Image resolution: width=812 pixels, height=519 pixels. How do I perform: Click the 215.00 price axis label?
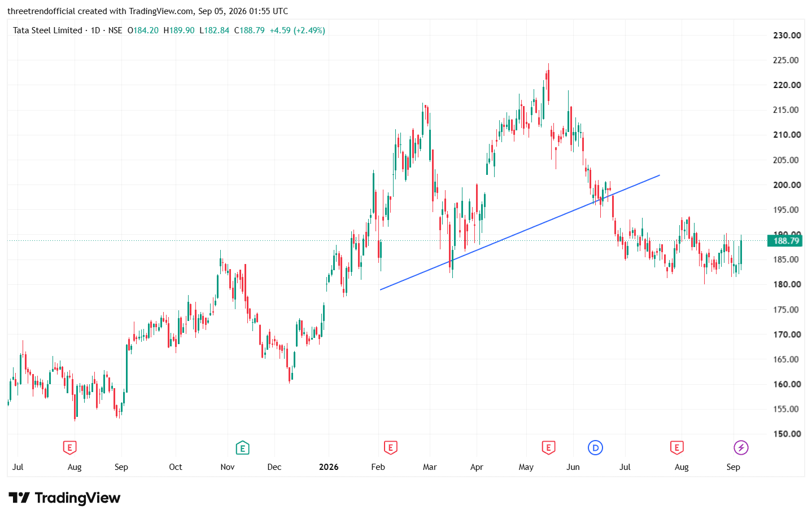coord(787,109)
